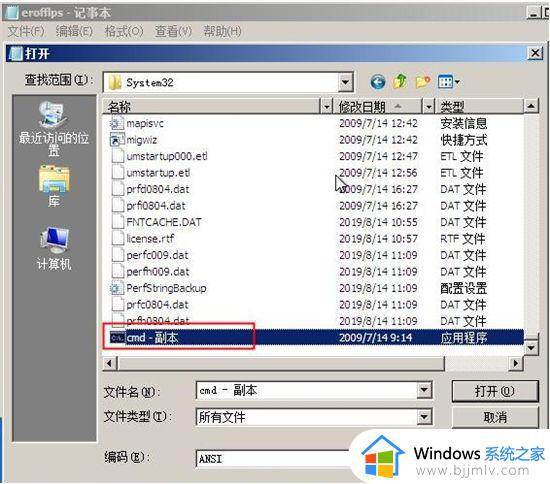Select the file name cmd - 副本
The image size is (550, 484).
(x=152, y=338)
